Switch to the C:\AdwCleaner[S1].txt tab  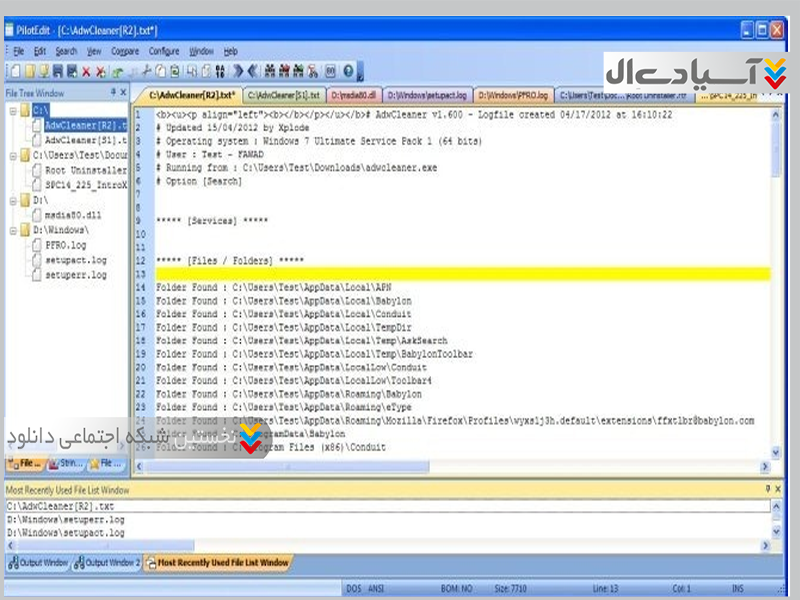[x=285, y=95]
